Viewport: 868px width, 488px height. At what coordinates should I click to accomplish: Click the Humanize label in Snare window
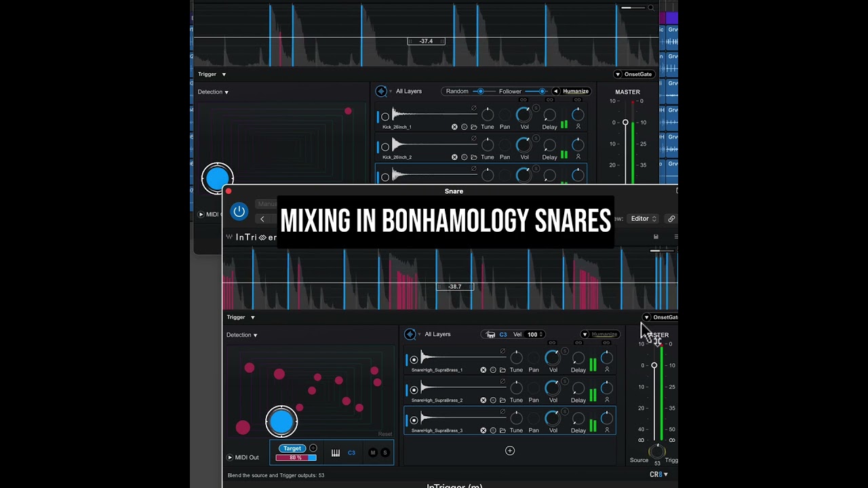tap(604, 334)
